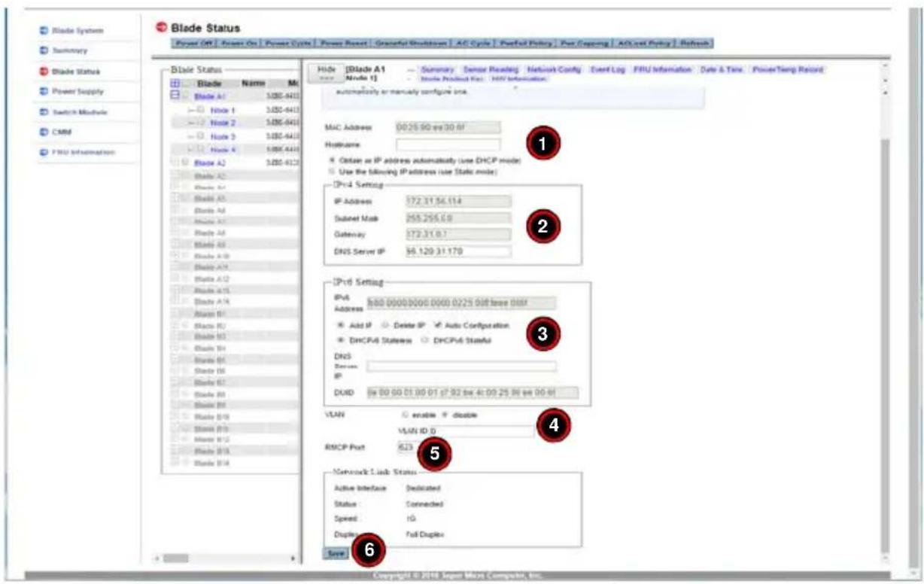Image resolution: width=924 pixels, height=584 pixels.
Task: Click the Blade Status red sidebar icon
Action: (x=43, y=71)
